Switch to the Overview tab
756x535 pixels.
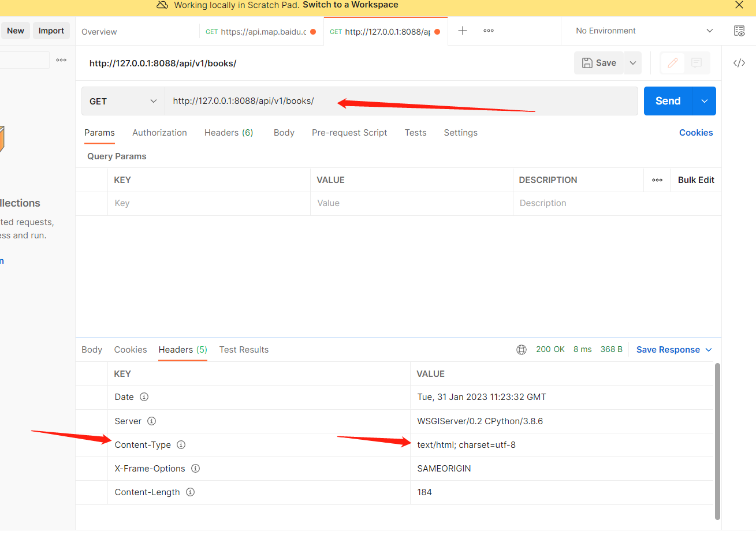(99, 32)
